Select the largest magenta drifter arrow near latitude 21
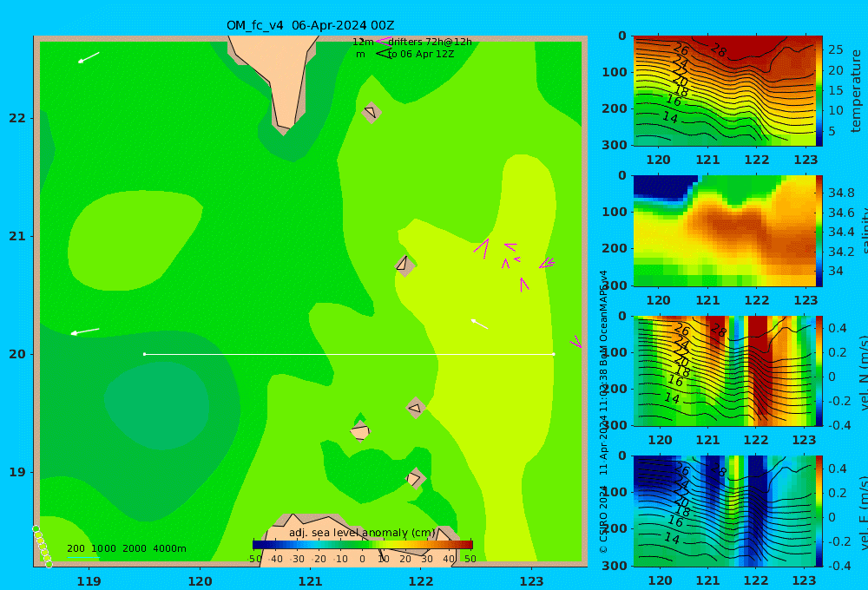This screenshot has height=590, width=868. click(482, 248)
